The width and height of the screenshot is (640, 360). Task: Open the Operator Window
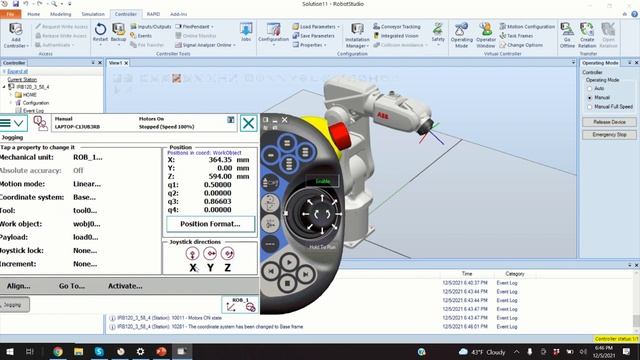coord(486,36)
